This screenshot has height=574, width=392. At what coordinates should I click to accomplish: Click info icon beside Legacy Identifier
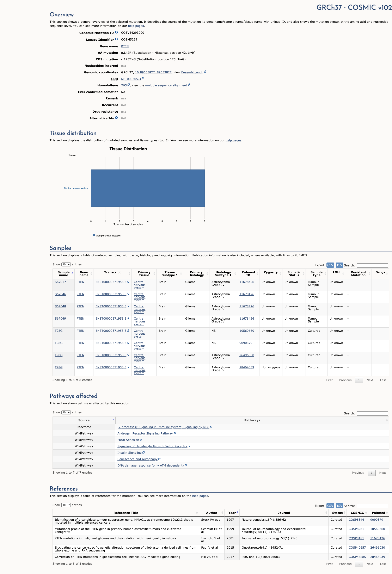(x=116, y=39)
